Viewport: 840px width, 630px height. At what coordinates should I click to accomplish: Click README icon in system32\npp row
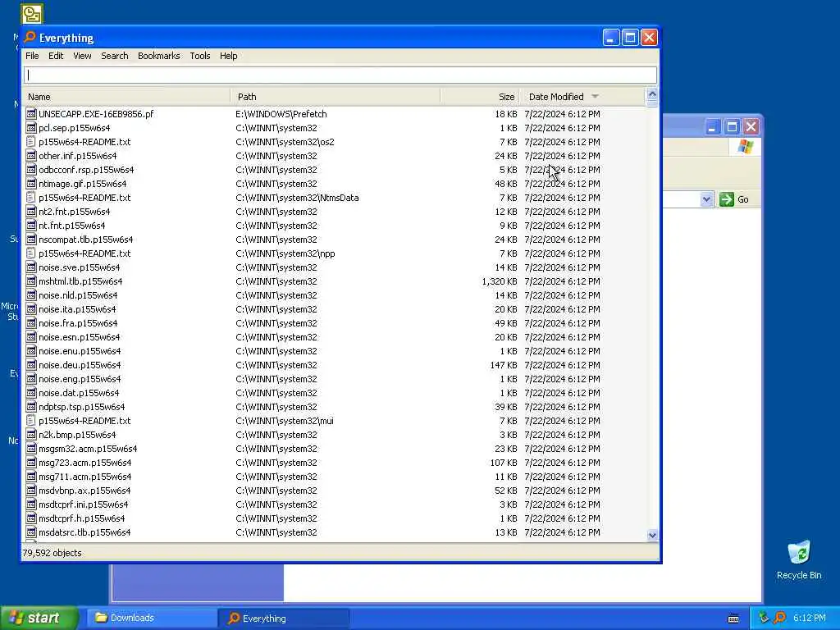point(31,253)
